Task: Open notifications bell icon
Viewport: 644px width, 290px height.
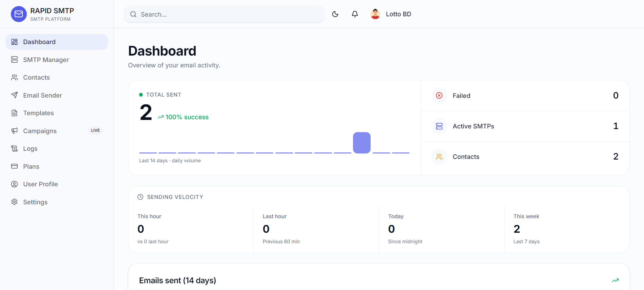Action: 355,14
